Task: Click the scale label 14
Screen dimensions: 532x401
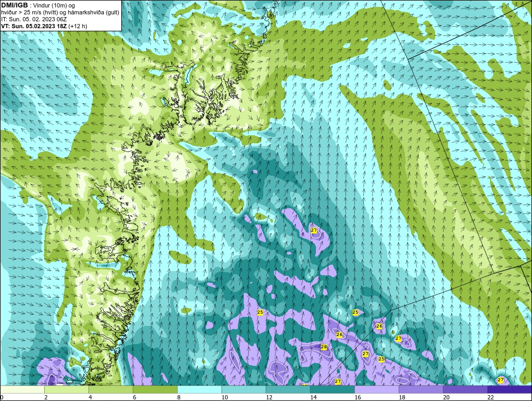Action: tap(313, 398)
